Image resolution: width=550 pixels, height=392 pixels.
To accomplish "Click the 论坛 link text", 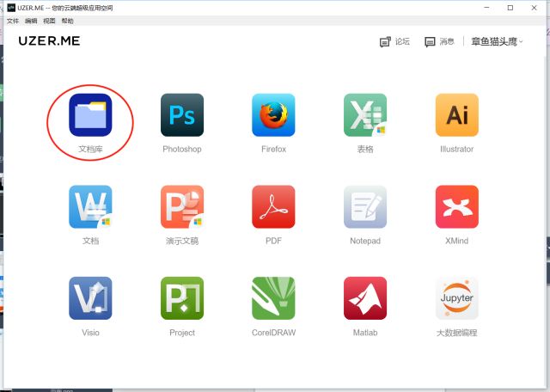I will pyautogui.click(x=402, y=41).
